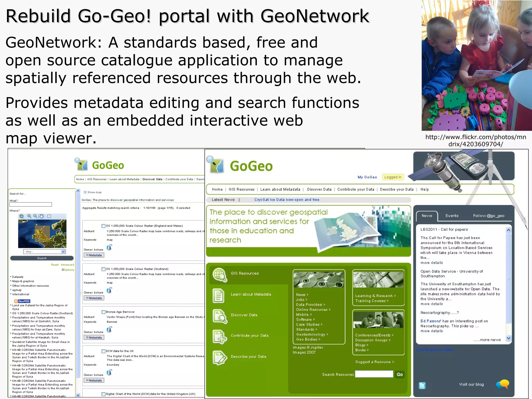Tick the DCW data for the UK checkbox
The image size is (532, 399).
tap(103, 351)
